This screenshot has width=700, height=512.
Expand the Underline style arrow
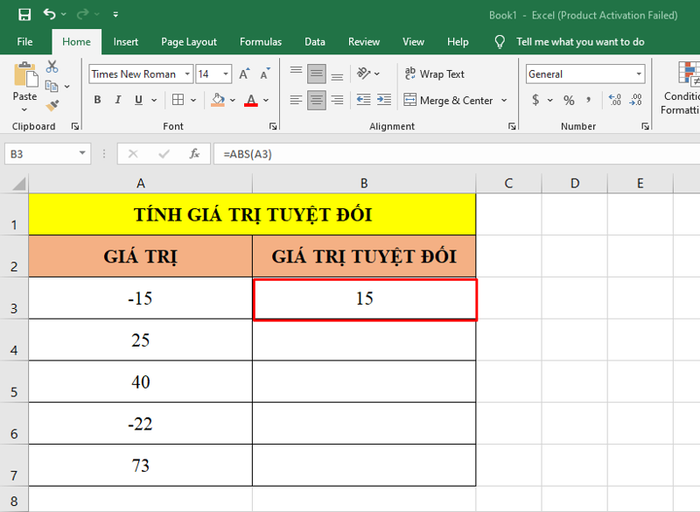154,100
